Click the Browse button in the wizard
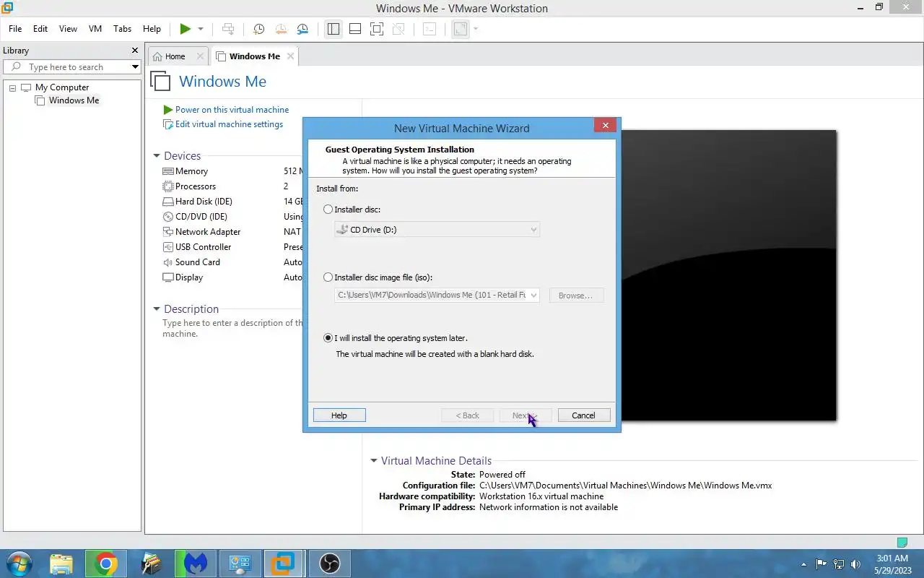The height and width of the screenshot is (578, 924). 576,296
